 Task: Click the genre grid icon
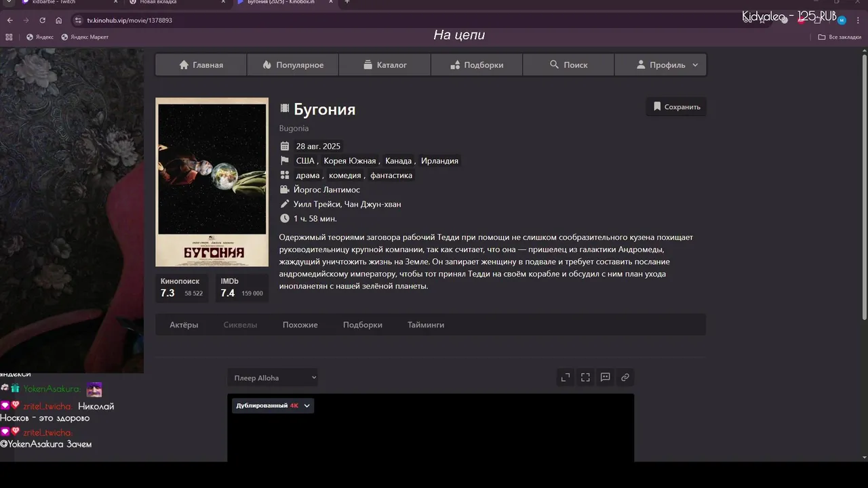tap(285, 176)
